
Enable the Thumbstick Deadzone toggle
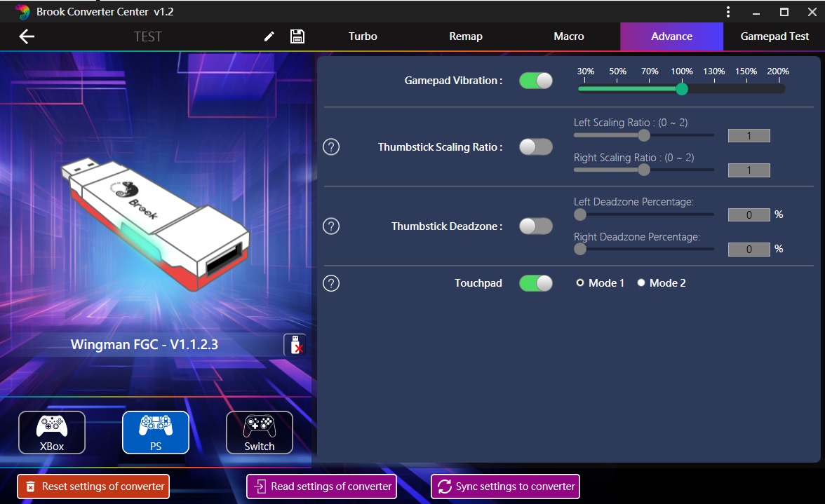(x=536, y=226)
